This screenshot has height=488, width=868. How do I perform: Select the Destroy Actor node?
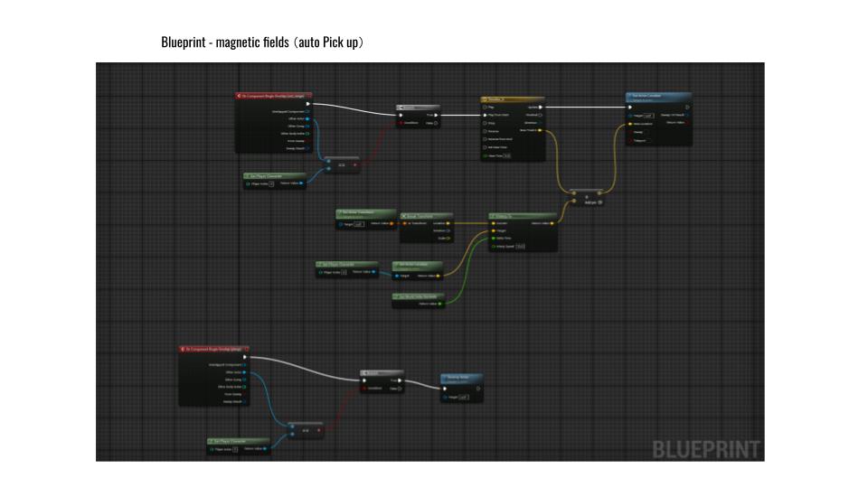click(x=461, y=377)
